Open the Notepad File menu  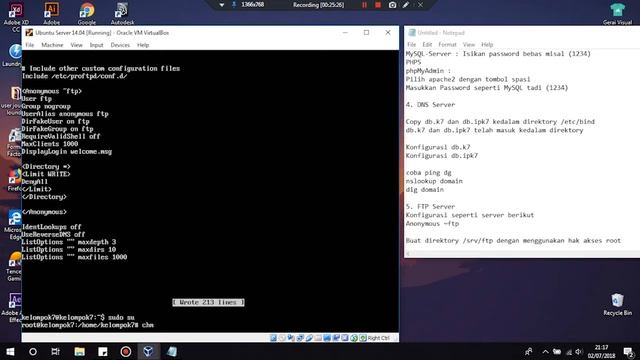coord(411,44)
